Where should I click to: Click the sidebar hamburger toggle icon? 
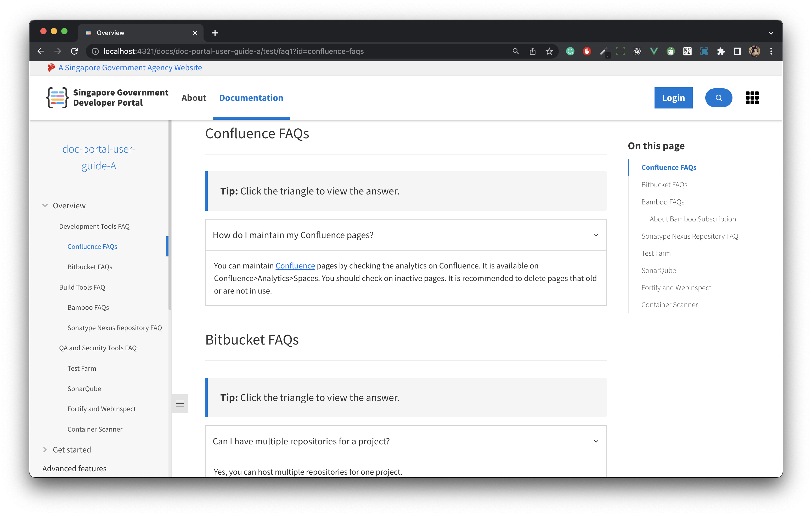pos(180,403)
